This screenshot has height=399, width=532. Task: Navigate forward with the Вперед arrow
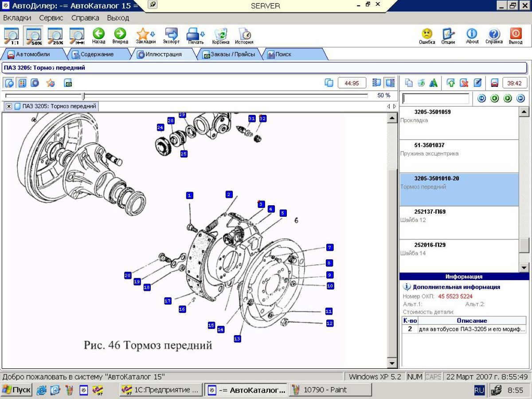coord(120,35)
